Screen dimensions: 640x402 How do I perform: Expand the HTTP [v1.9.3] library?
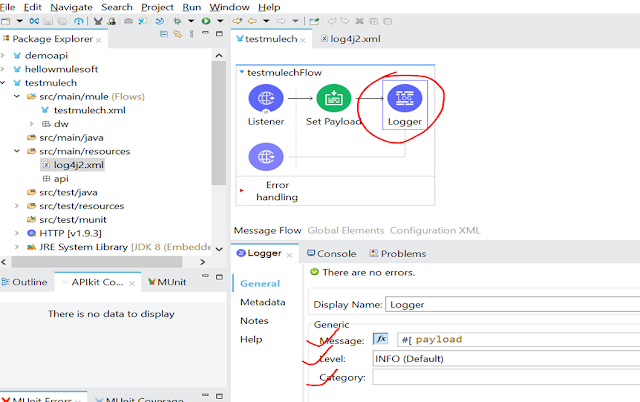click(x=17, y=233)
